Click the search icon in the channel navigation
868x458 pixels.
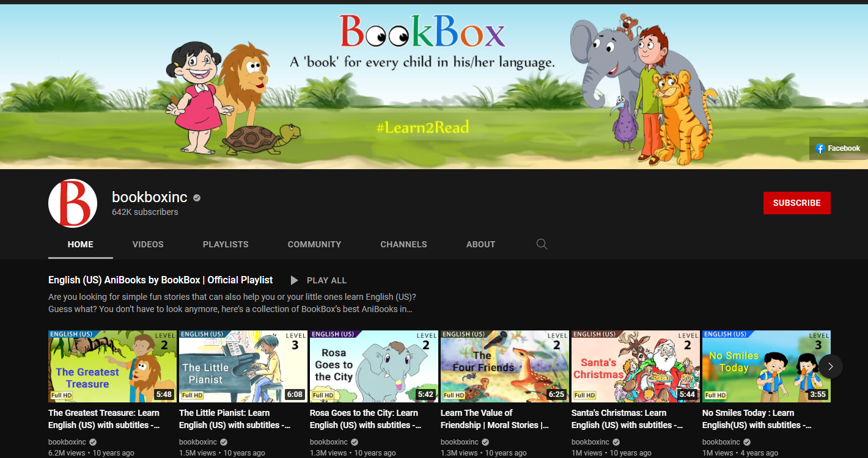542,244
